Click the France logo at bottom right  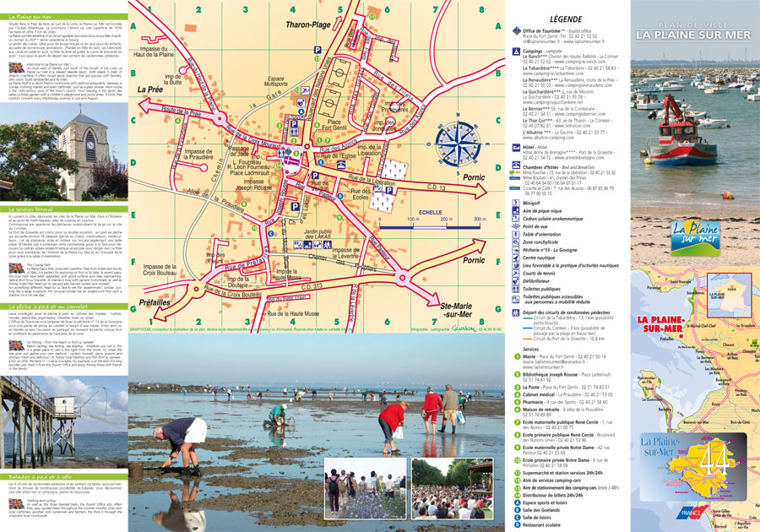coord(692,512)
